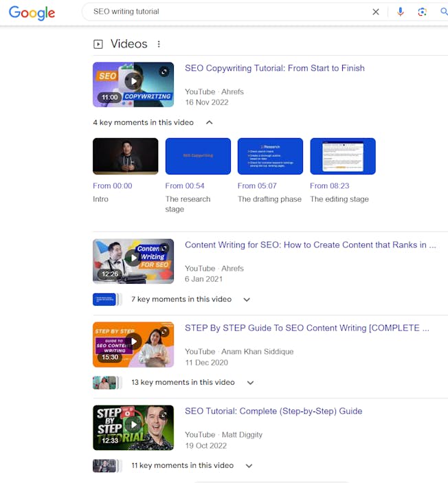Click the 'The drafting phase' caption

[x=269, y=199]
